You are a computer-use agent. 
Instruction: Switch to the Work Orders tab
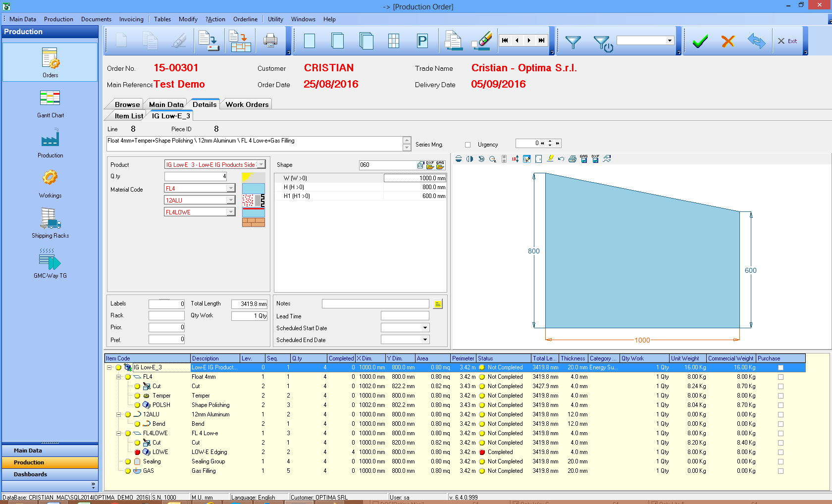247,104
